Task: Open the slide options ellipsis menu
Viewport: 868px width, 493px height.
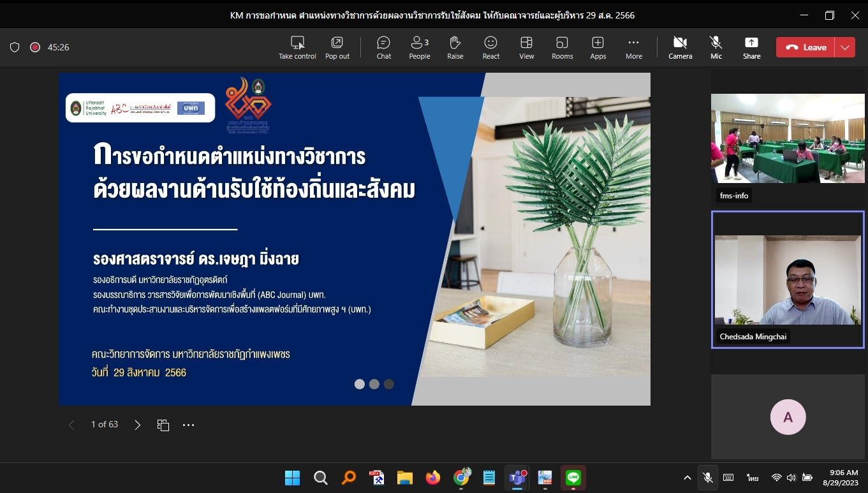Action: tap(188, 425)
